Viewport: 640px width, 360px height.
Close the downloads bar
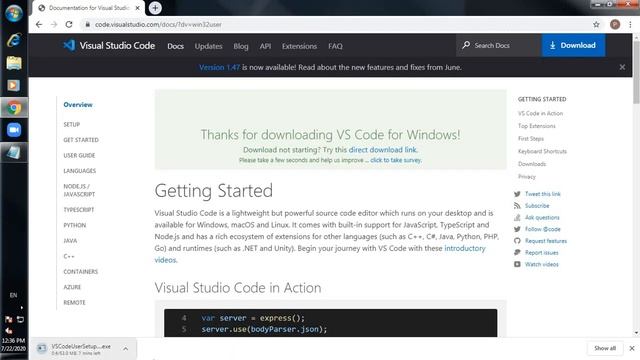tap(632, 348)
